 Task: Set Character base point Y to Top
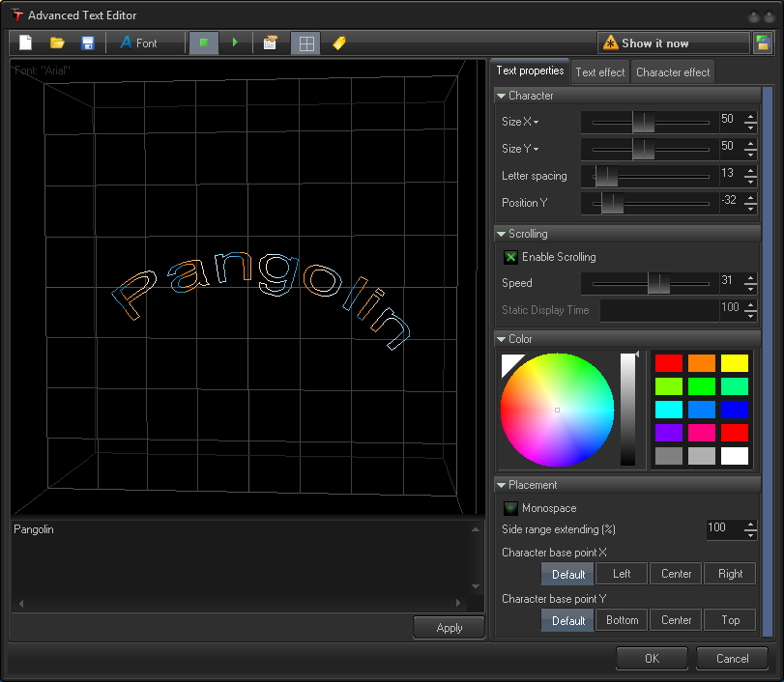tap(730, 620)
